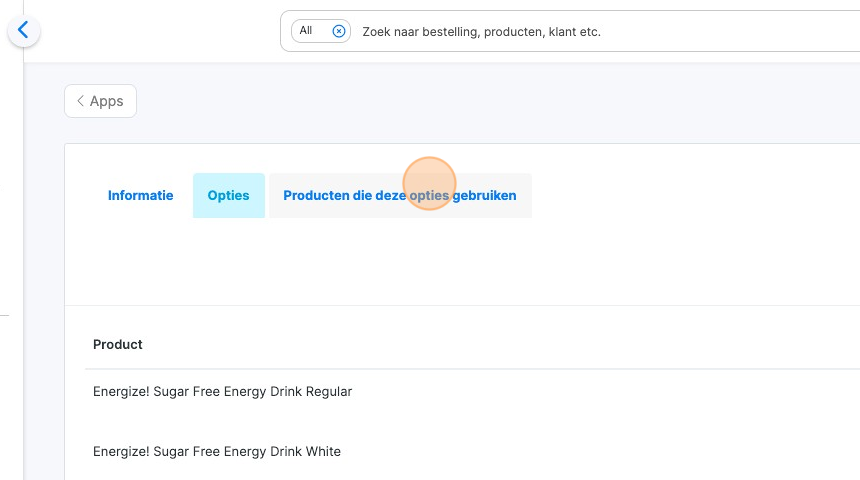
Task: Clear the All filter with x icon
Action: click(339, 31)
